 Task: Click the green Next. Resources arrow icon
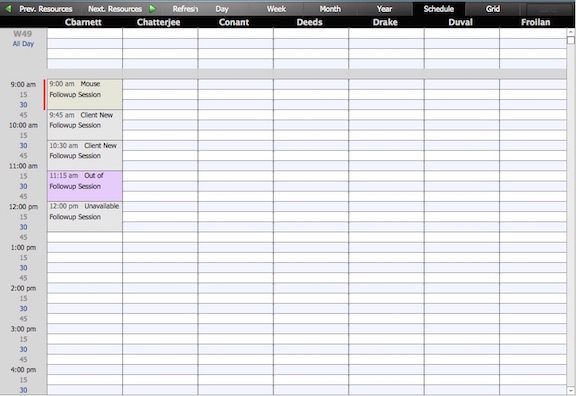coord(152,8)
